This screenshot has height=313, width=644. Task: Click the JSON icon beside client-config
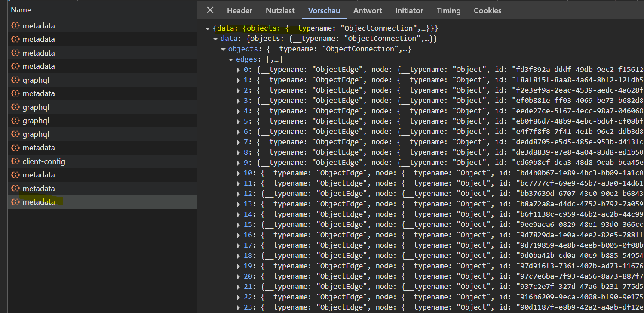coord(15,161)
